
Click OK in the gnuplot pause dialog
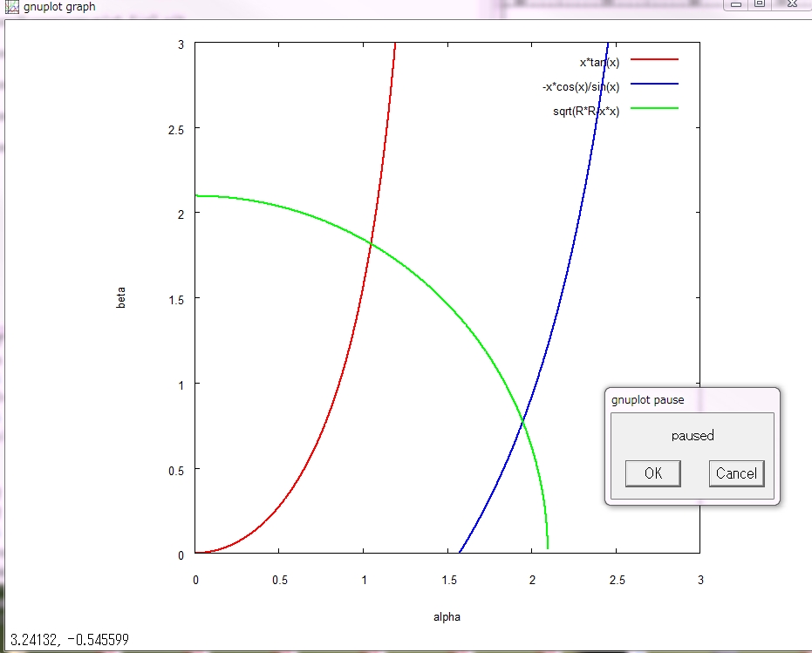pyautogui.click(x=653, y=473)
